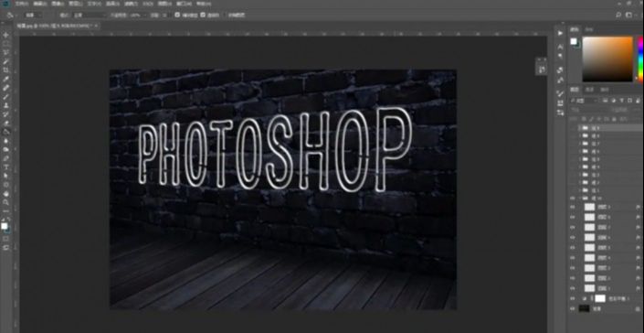Image resolution: width=644 pixels, height=333 pixels.
Task: Click the foreground color swatch in Color panel
Action: [x=574, y=41]
